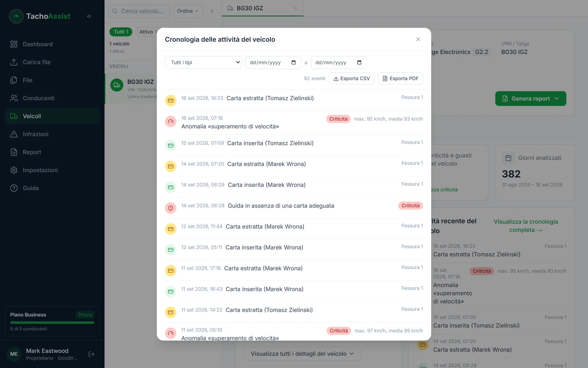Collapse vehicle list panel with left chevron
Screen dimensions: 588x368
(212, 11)
